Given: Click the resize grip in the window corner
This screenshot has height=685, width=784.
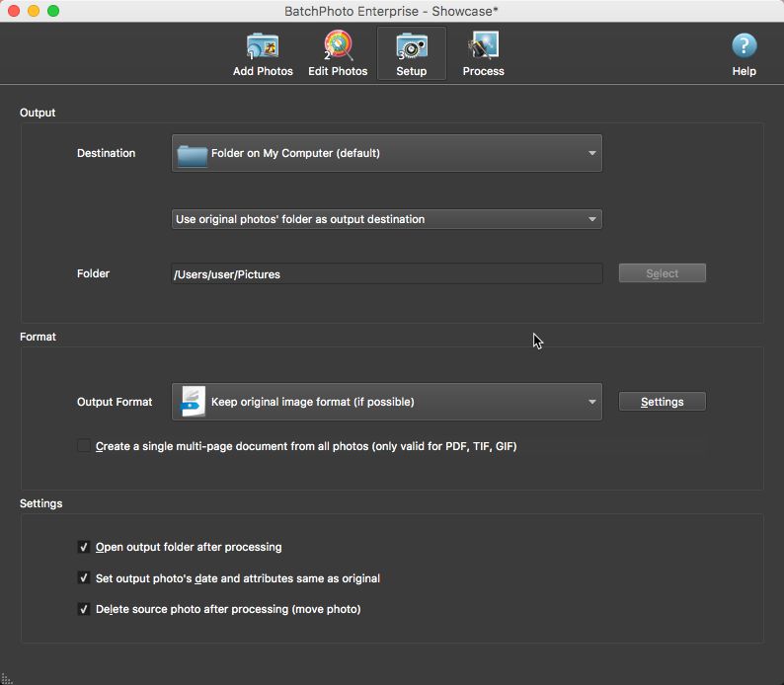Looking at the screenshot, I should pos(7,677).
